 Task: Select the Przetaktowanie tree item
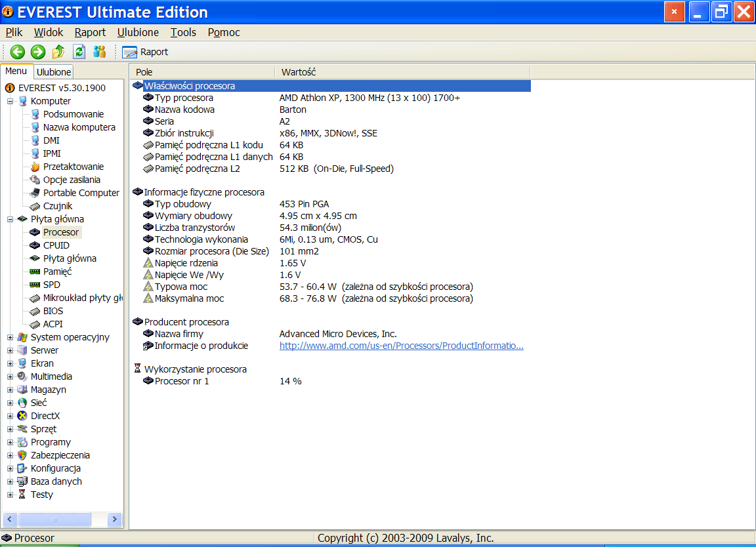pyautogui.click(x=73, y=167)
